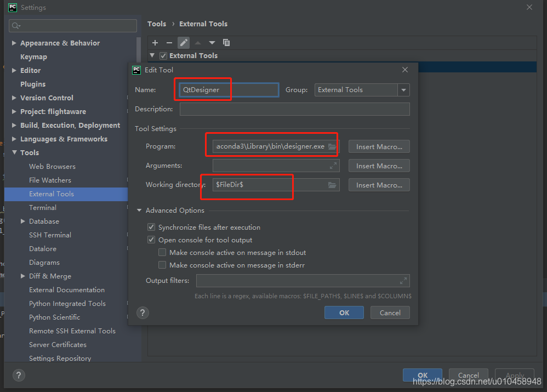Viewport: 547px width, 392px height.
Task: Disable Synchronize files after execution
Action: [x=151, y=227]
